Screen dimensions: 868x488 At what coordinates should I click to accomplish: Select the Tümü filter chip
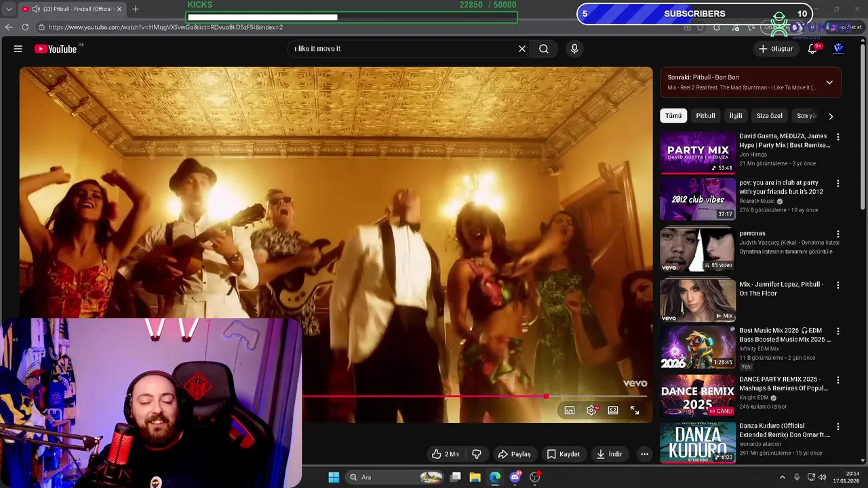tap(673, 116)
